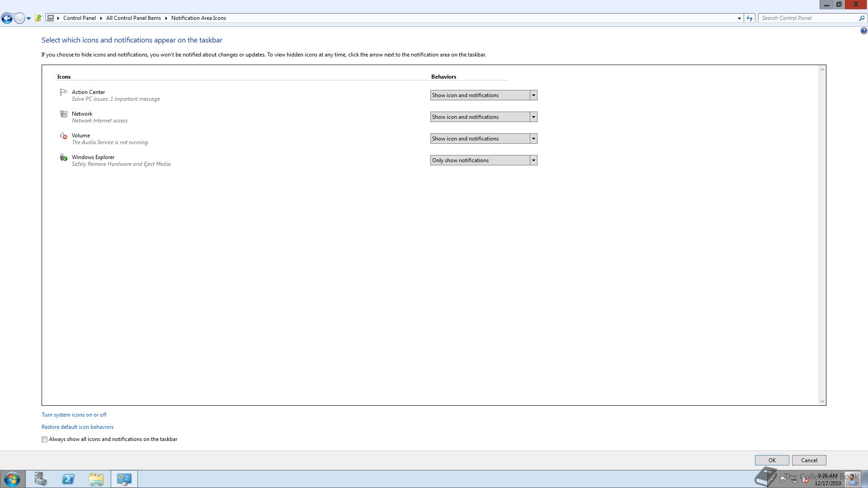Click the computer icon in the address bar
This screenshot has height=488, width=868.
point(51,18)
